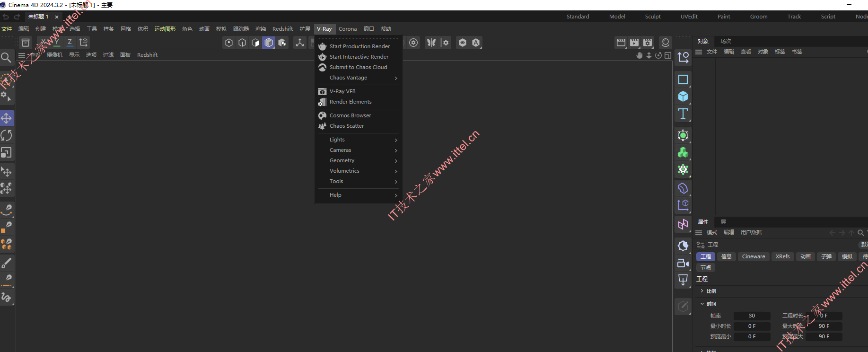Expand the Tools submenu
Image resolution: width=868 pixels, height=352 pixels.
(x=359, y=181)
